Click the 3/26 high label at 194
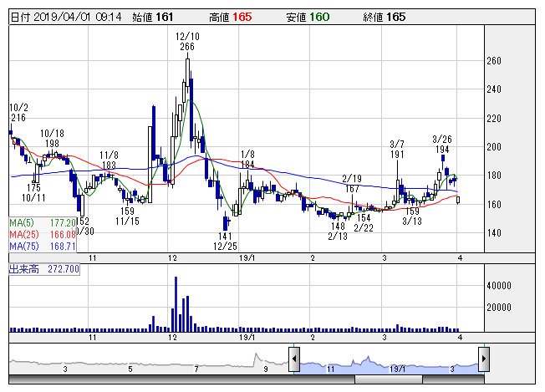Image resolution: width=545 pixels, height=392 pixels. point(442,143)
